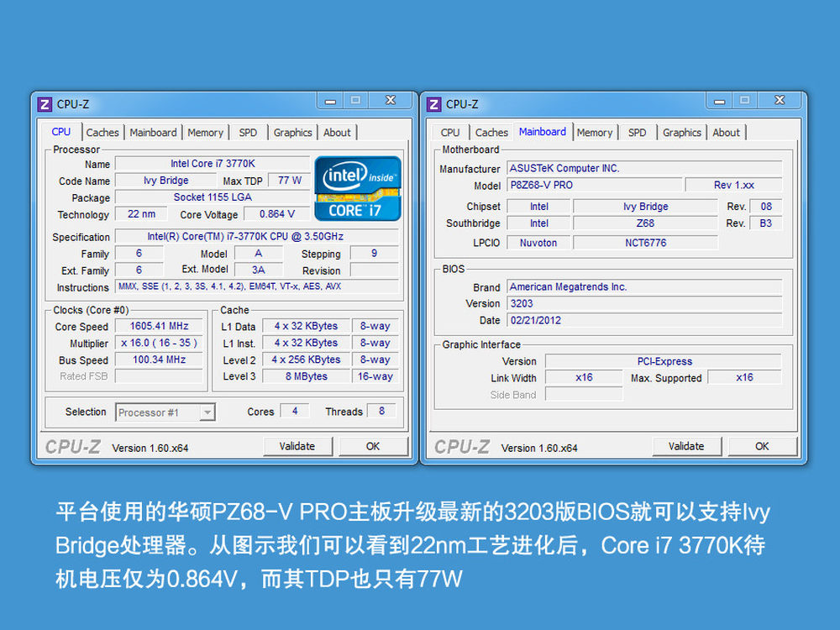Image resolution: width=840 pixels, height=630 pixels.
Task: Click the Instructions field listing MMX, SSE
Action: 257,286
